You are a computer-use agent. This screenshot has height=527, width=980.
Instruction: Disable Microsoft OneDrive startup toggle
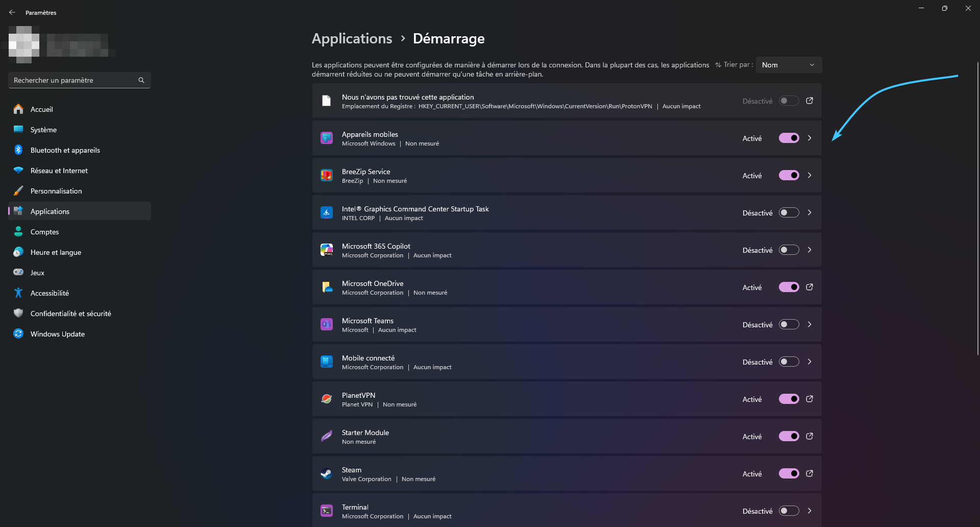(789, 287)
